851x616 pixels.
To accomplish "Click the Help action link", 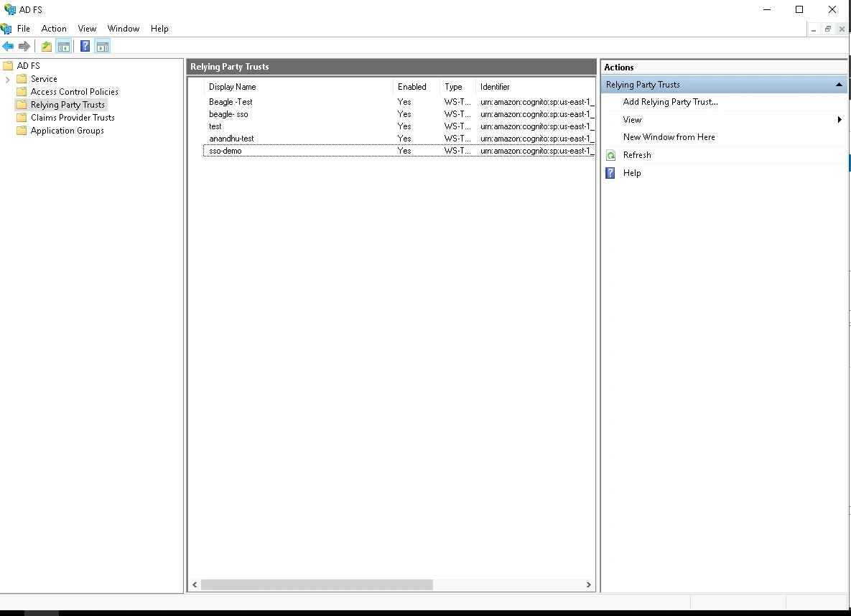I will coord(632,173).
